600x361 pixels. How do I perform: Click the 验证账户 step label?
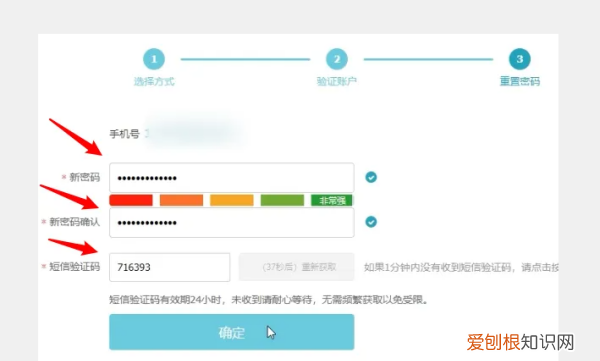pos(337,82)
